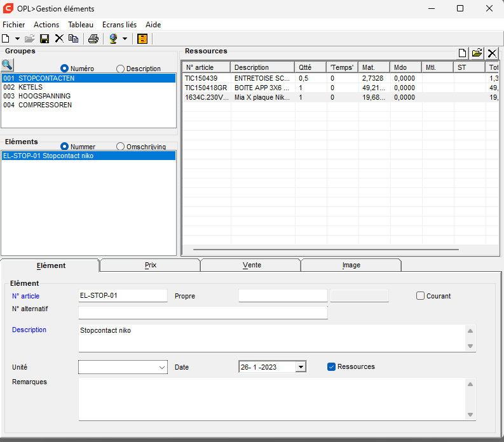Switch to the Elément tab
This screenshot has height=442, width=504.
(51, 265)
